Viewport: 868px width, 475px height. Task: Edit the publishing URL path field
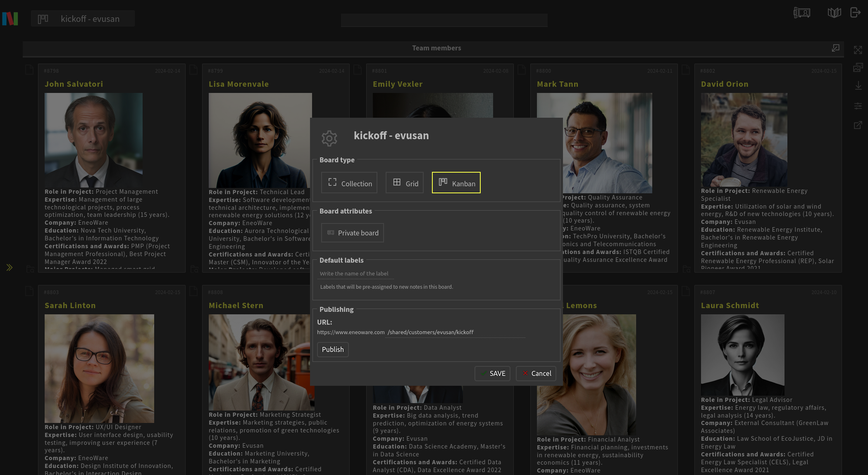pyautogui.click(x=455, y=332)
